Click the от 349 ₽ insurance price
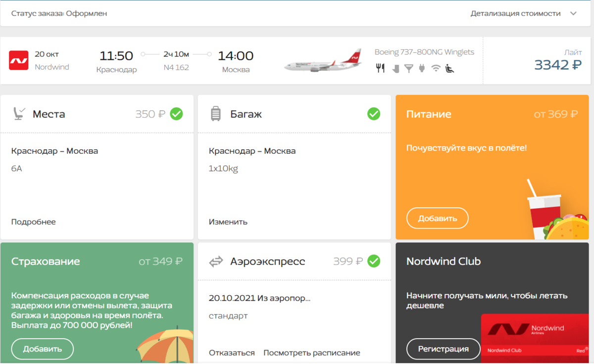 pyautogui.click(x=160, y=261)
